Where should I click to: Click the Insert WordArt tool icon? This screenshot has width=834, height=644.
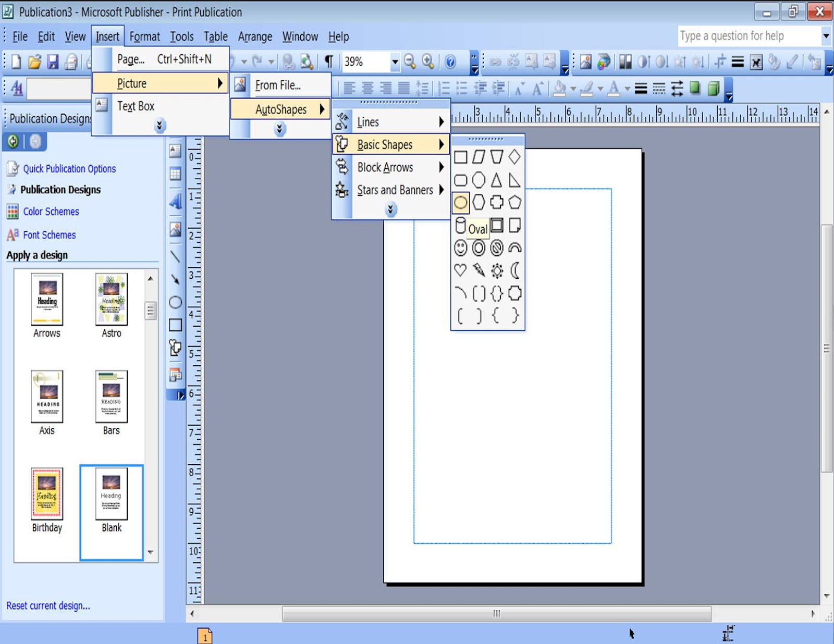(x=176, y=201)
